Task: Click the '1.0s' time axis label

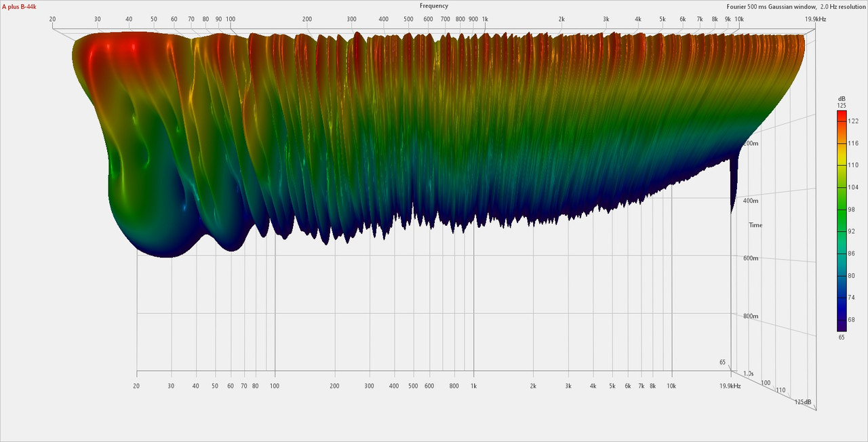Action: pos(749,374)
